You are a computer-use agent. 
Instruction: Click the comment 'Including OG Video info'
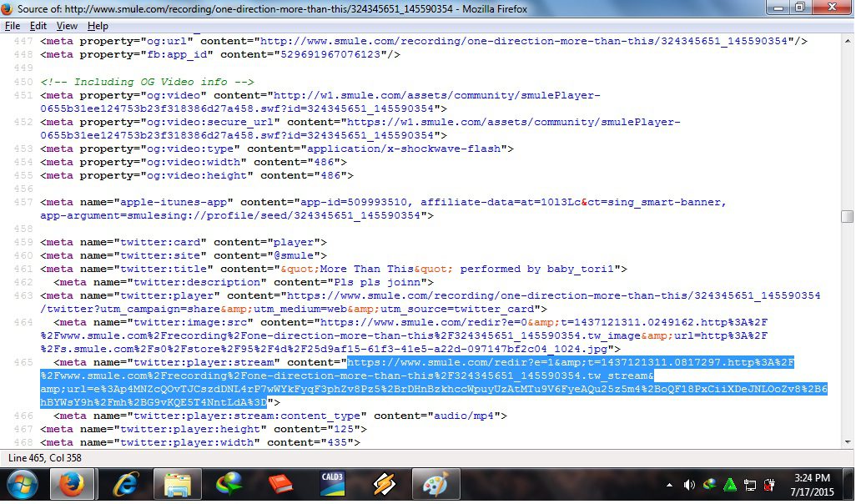click(x=148, y=82)
